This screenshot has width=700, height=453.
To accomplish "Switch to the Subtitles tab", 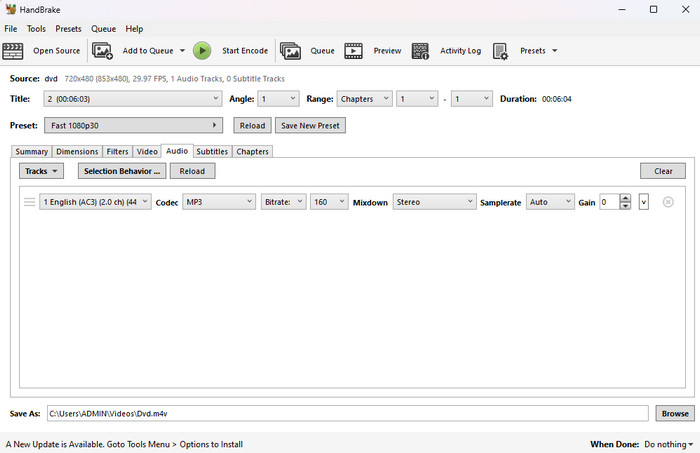I will pos(212,152).
